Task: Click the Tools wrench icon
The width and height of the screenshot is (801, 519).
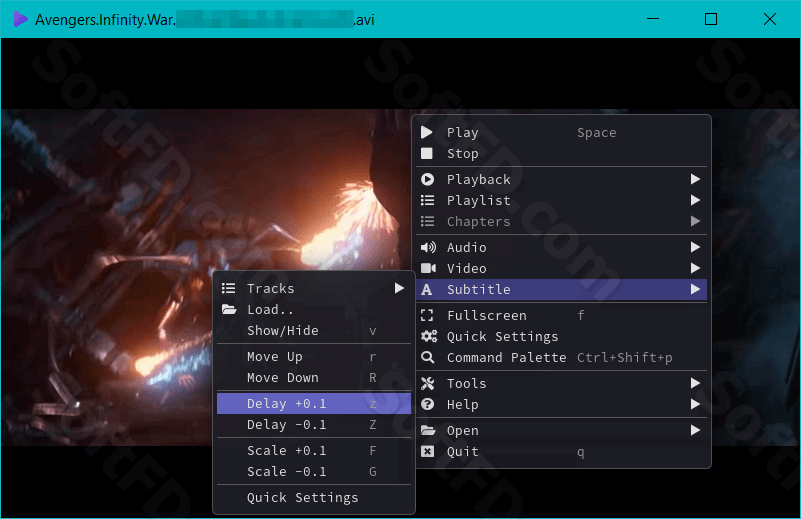Action: click(x=428, y=383)
